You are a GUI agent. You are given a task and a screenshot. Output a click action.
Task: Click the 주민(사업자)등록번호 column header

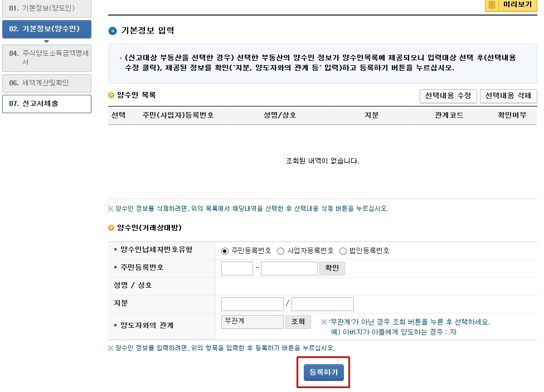[x=178, y=115]
